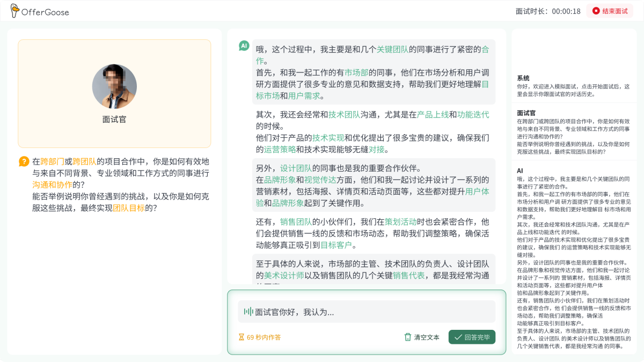Click the orange question mark icon
Image resolution: width=644 pixels, height=362 pixels.
coord(24,161)
